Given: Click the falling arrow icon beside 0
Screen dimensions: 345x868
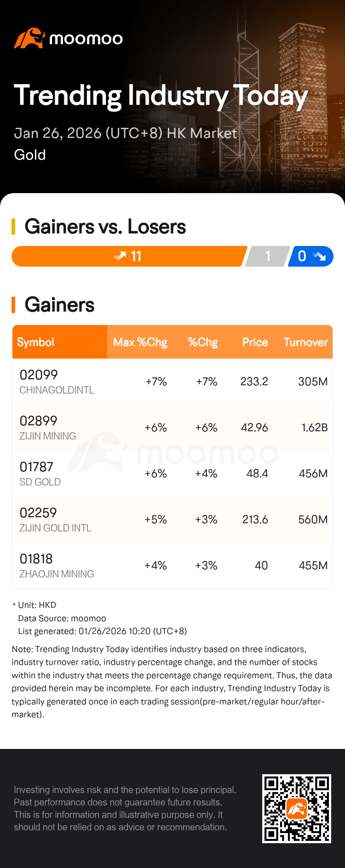Looking at the screenshot, I should tap(319, 256).
